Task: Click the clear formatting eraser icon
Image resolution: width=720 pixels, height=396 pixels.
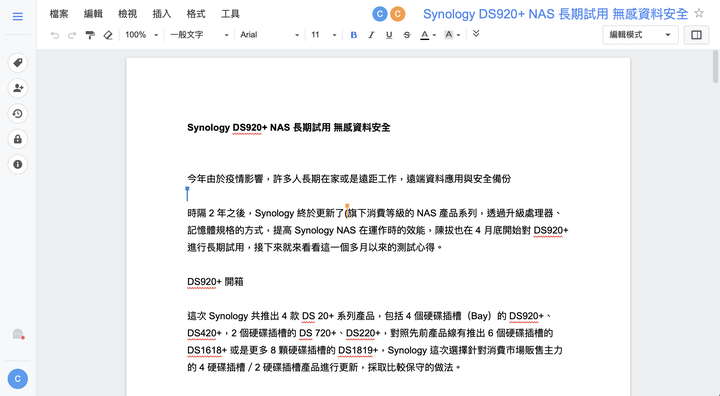Action: point(108,35)
